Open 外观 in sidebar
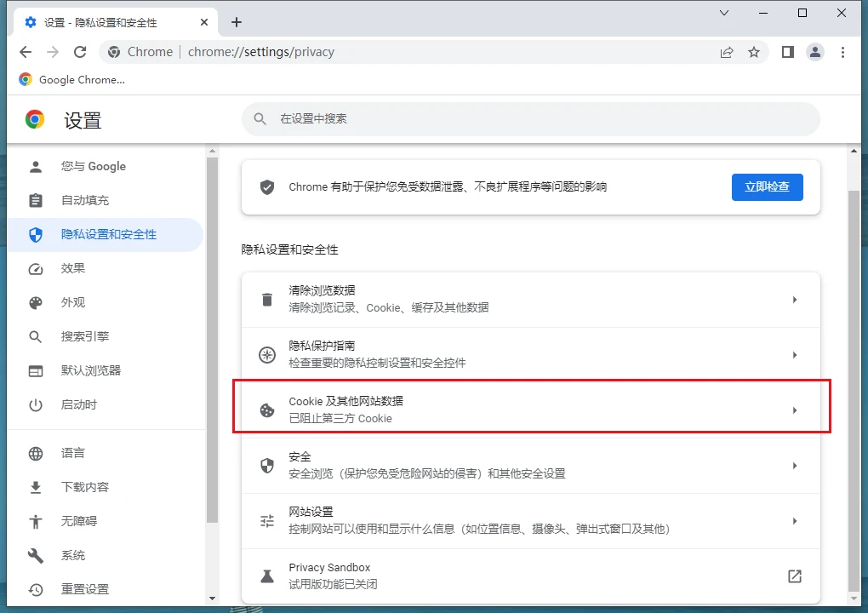This screenshot has height=613, width=868. tap(106, 302)
